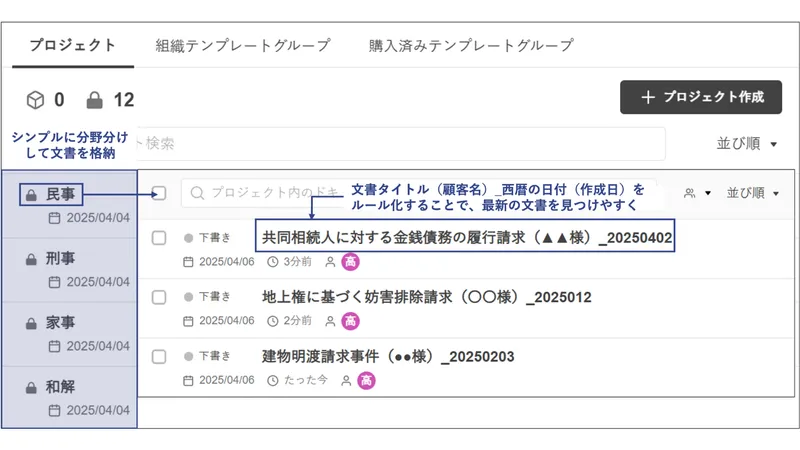Check the 建物明渡請求事件 document checkbox
This screenshot has width=800, height=450.
click(x=159, y=357)
